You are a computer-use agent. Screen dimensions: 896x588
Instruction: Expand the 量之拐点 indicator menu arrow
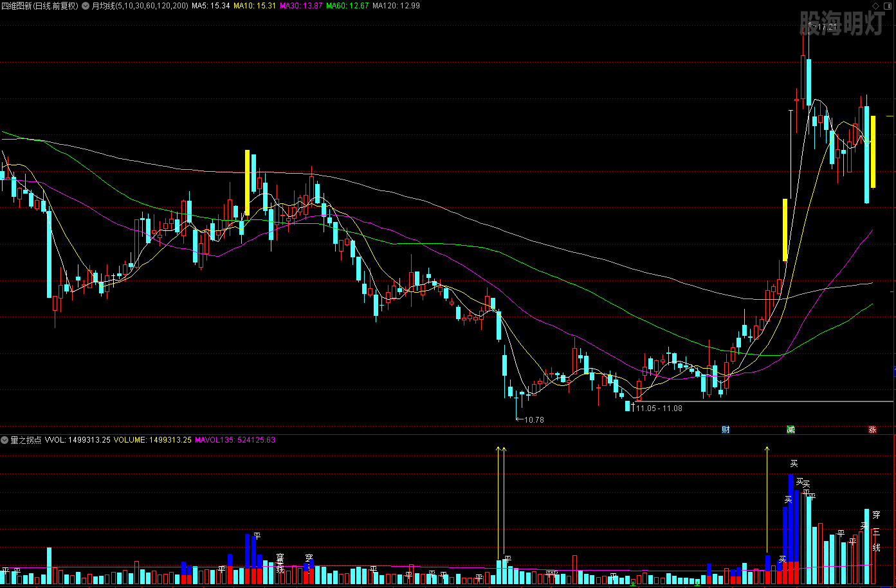5,440
